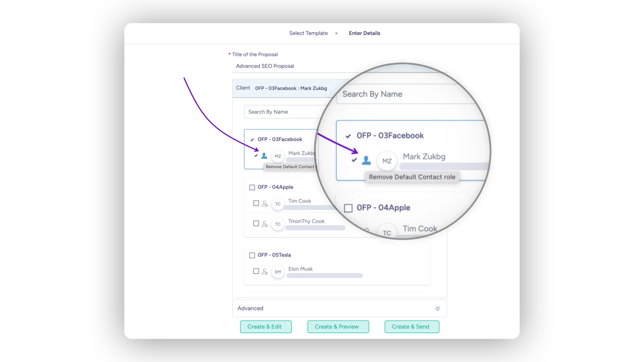The image size is (644, 362).
Task: Enable the Elon Musk contact checkbox
Action: point(256,271)
